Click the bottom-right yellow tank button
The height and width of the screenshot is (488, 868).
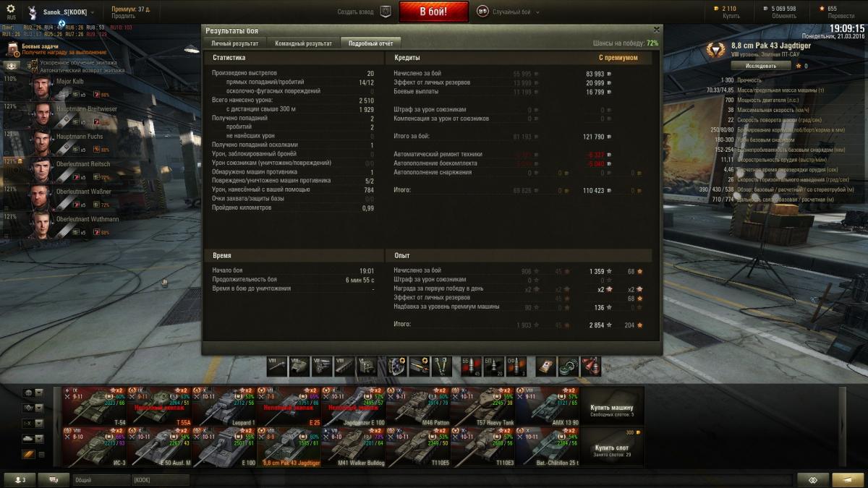coord(848,480)
